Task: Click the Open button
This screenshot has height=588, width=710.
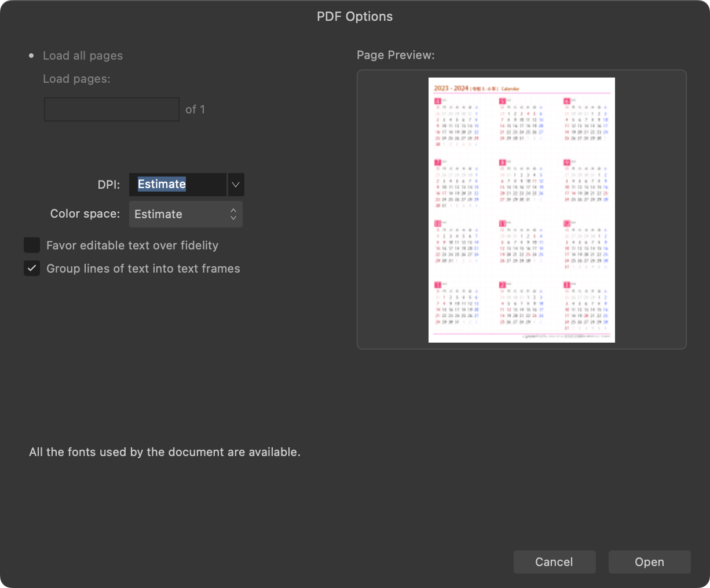Action: pyautogui.click(x=649, y=562)
